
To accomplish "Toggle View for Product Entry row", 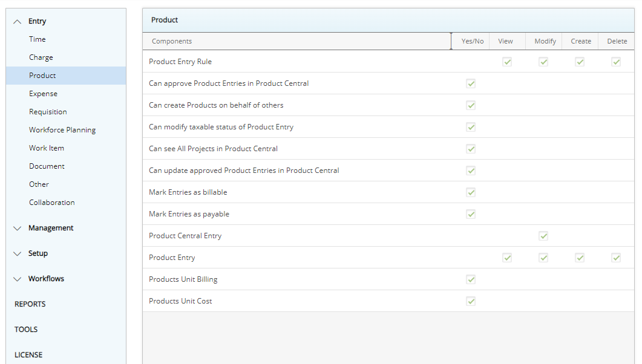I will (507, 258).
